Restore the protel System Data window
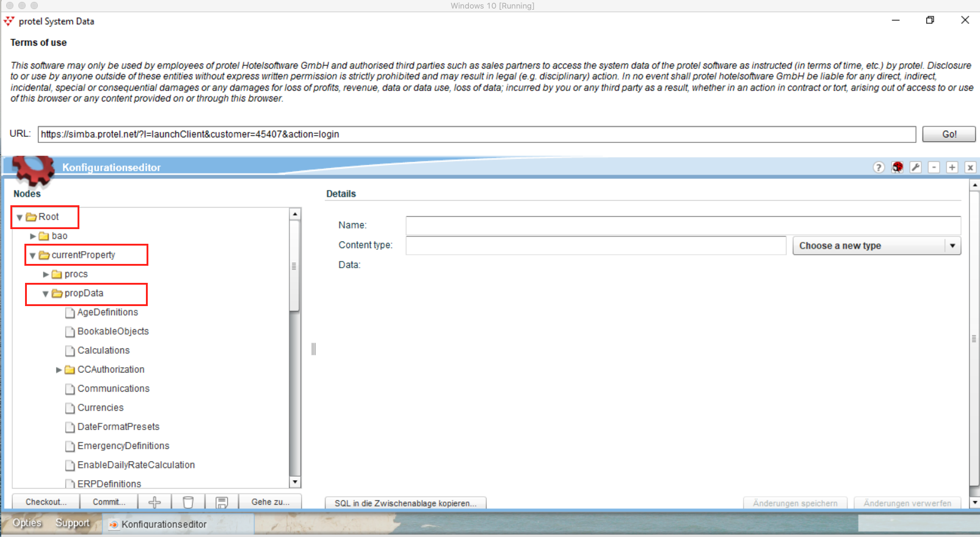This screenshot has height=537, width=980. [x=930, y=20]
